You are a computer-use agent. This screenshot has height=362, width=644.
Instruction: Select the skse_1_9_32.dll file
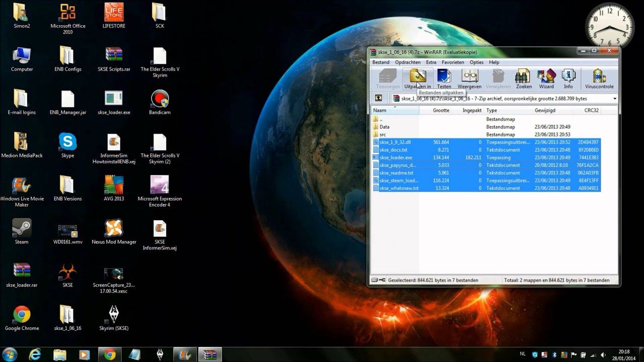click(486, 142)
